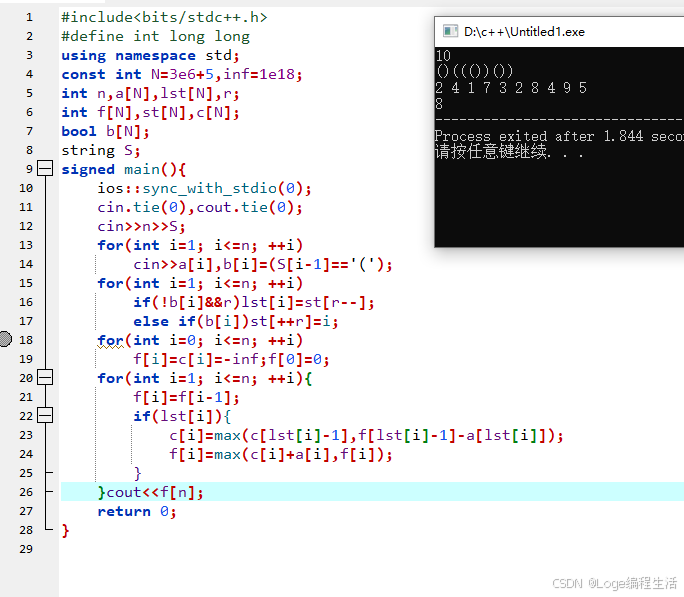Screen dimensions: 684x597
Task: Click 'int n,a[N],lst[N],r;' line
Action: pos(150,93)
